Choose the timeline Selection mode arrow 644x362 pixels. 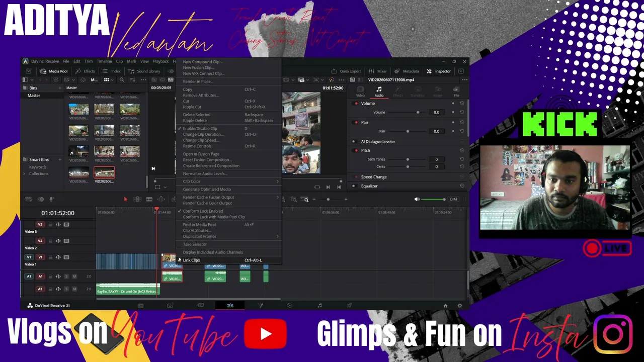(125, 200)
